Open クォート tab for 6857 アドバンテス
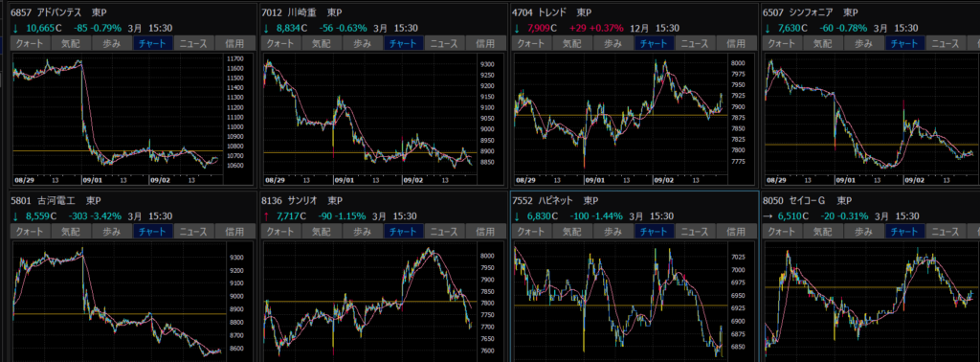 point(31,43)
